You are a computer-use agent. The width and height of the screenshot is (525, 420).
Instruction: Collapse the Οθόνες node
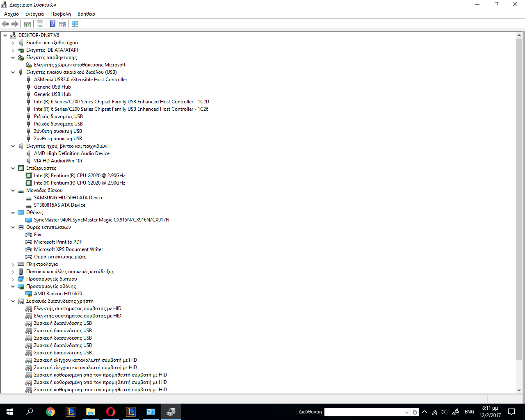[13, 212]
